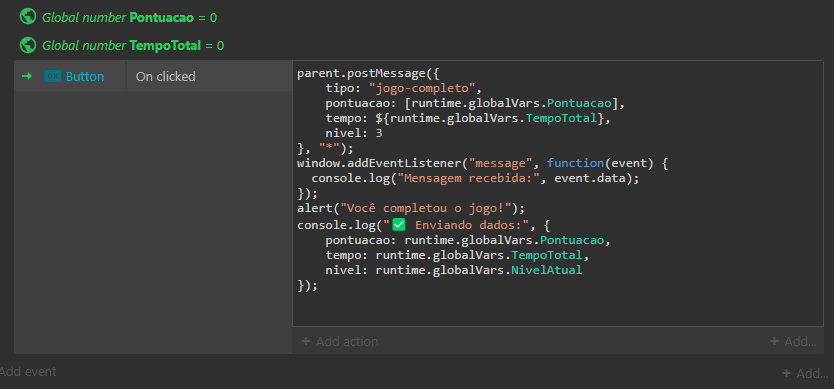Select the On clicked condition
Screen dimensions: 834x389
(x=165, y=77)
